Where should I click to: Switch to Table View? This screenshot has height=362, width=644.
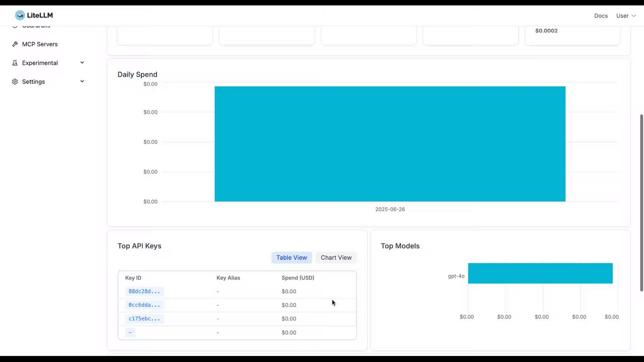click(x=291, y=257)
